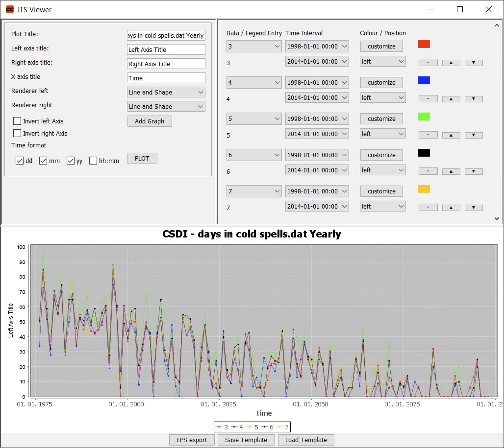Click the green colour swatch for series 5
Image resolution: width=504 pixels, height=448 pixels.
pyautogui.click(x=424, y=117)
